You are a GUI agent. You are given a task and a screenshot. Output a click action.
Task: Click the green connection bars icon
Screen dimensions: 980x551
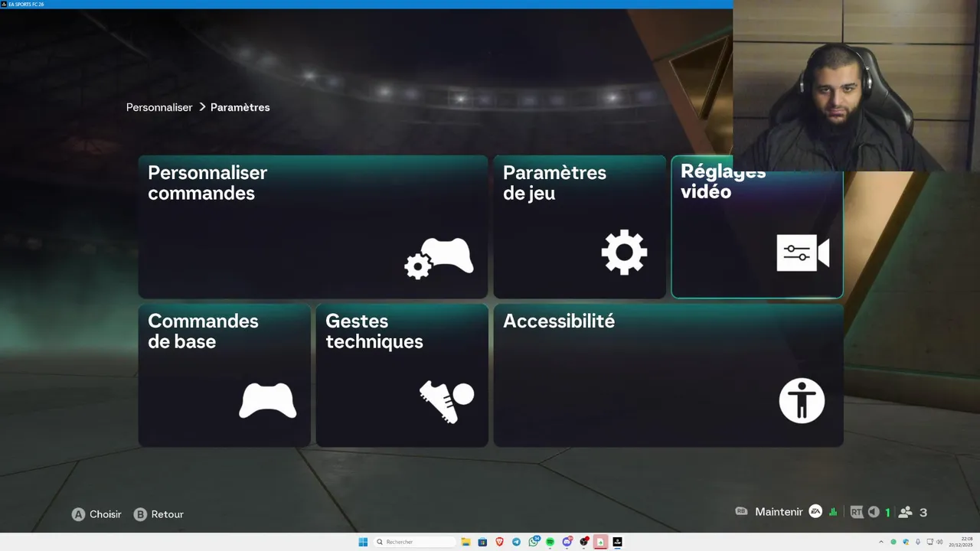tap(833, 512)
